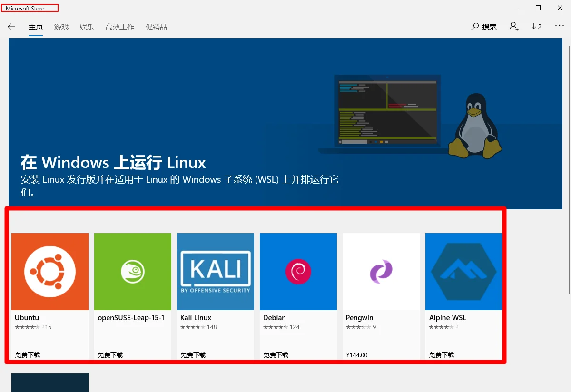
Task: Click 免费下载 under openSUSE-Leap-15-1
Action: point(110,355)
